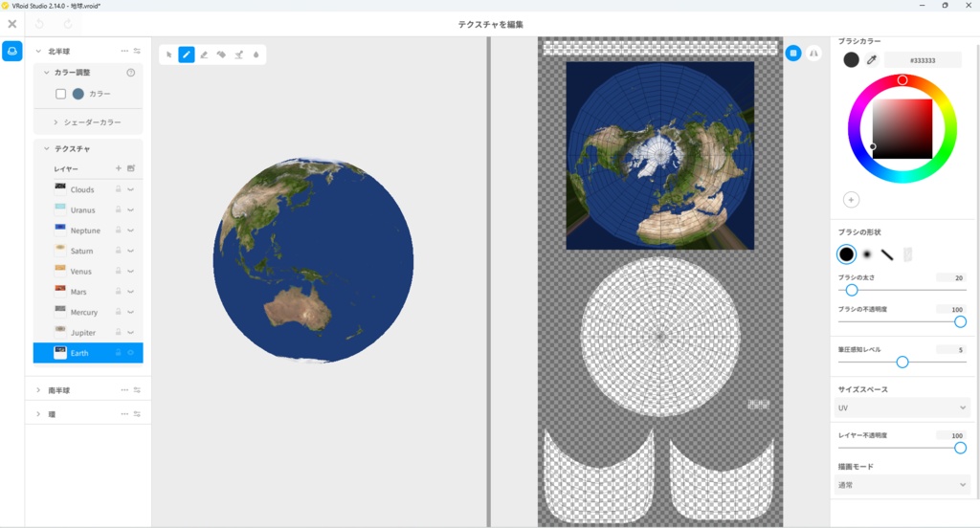
Task: Adjust the 筆圧感知レベル slider handle
Action: coord(902,363)
